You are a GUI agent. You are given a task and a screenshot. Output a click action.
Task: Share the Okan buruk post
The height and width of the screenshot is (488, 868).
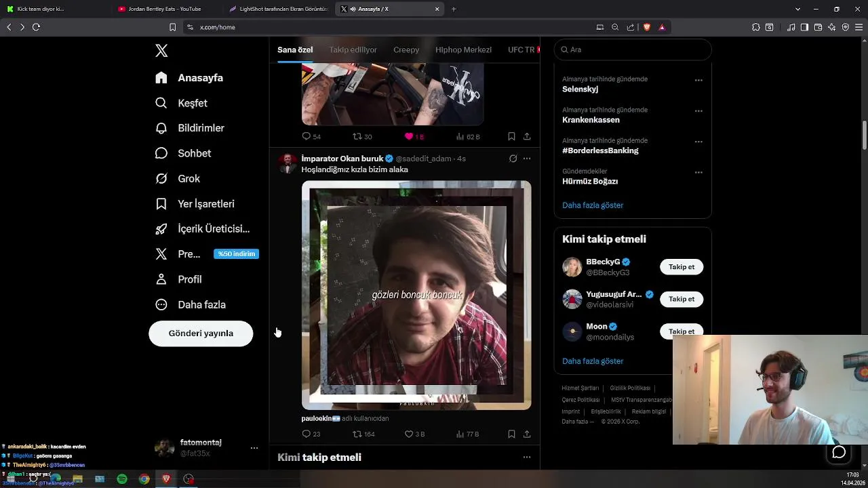(x=527, y=434)
